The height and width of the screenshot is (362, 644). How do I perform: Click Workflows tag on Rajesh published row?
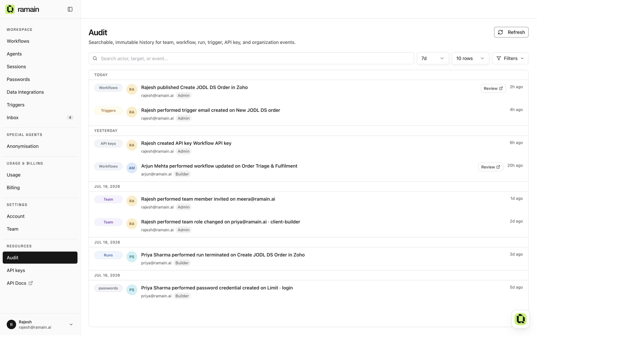[108, 88]
